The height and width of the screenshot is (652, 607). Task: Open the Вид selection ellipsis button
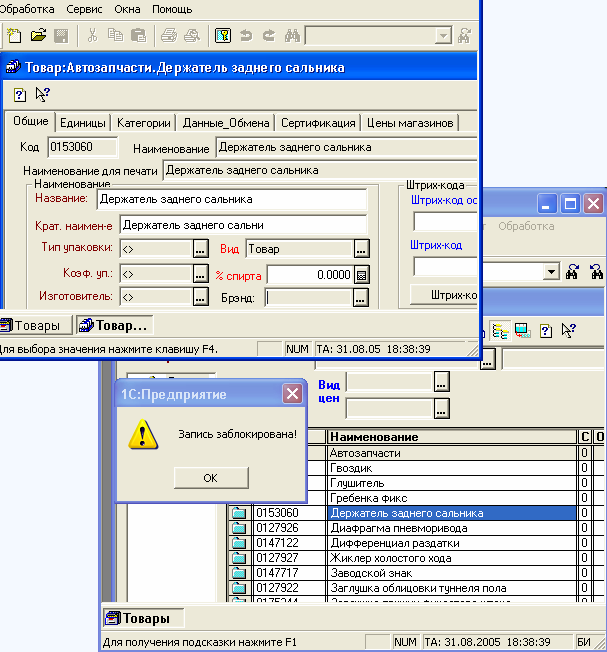(x=361, y=249)
